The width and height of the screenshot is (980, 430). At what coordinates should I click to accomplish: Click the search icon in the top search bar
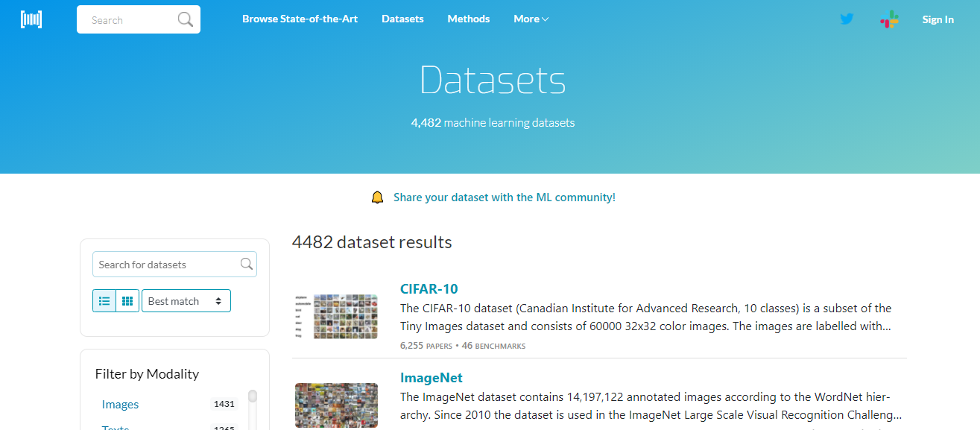click(185, 19)
